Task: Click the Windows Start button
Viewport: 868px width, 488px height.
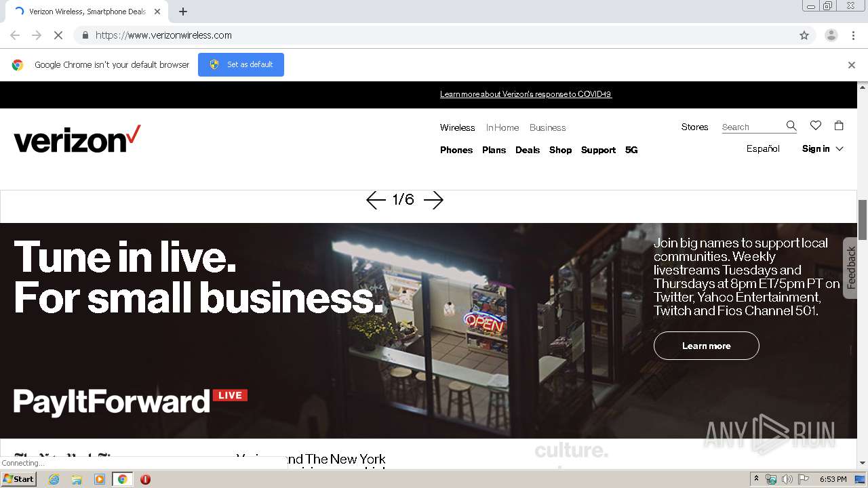Action: tap(18, 479)
